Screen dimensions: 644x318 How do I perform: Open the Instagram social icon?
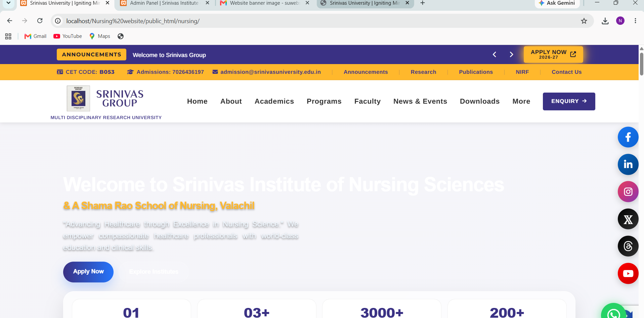click(x=628, y=192)
